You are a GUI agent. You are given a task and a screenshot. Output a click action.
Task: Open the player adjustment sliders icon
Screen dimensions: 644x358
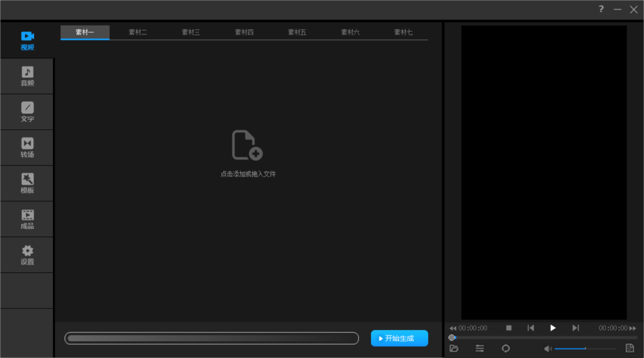tap(479, 348)
